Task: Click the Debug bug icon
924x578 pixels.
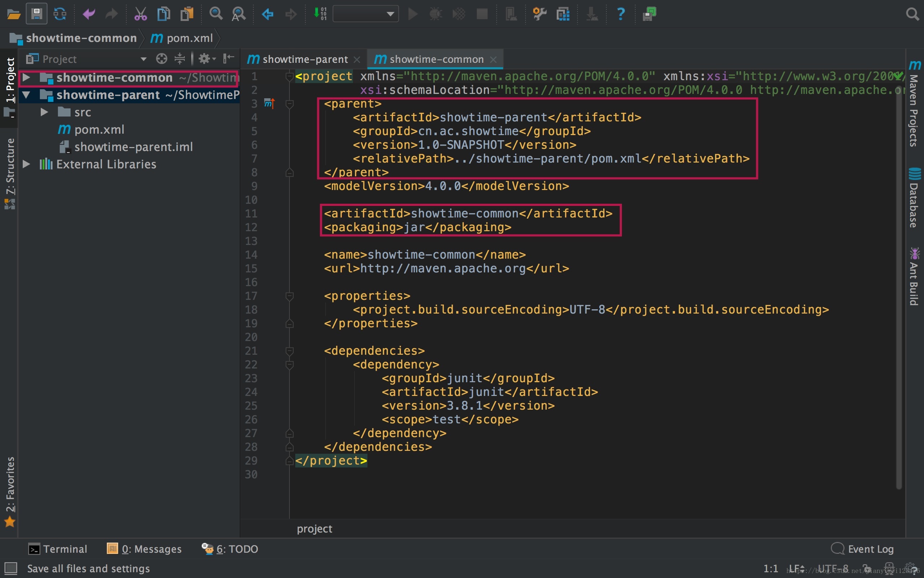Action: click(436, 14)
